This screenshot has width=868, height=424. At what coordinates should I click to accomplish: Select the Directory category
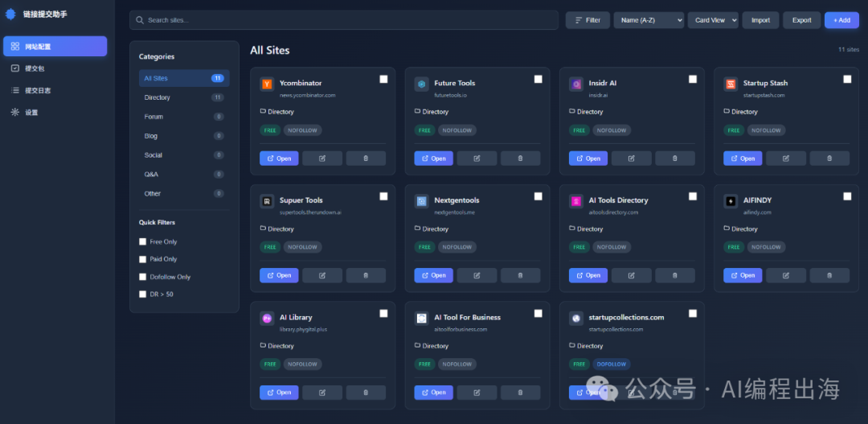tap(158, 97)
